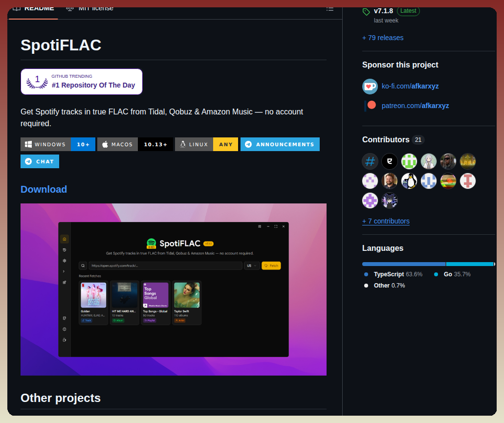504x423 pixels.
Task: Open the green identicon contributor avatar
Action: pos(409,161)
